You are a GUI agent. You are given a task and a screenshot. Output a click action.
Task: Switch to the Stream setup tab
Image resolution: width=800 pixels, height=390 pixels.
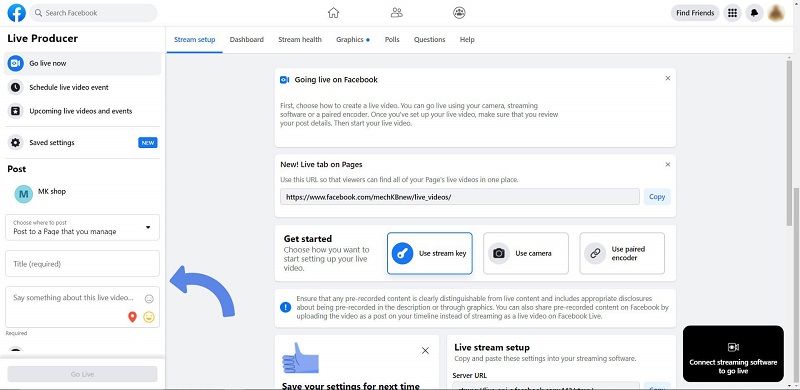coord(194,39)
